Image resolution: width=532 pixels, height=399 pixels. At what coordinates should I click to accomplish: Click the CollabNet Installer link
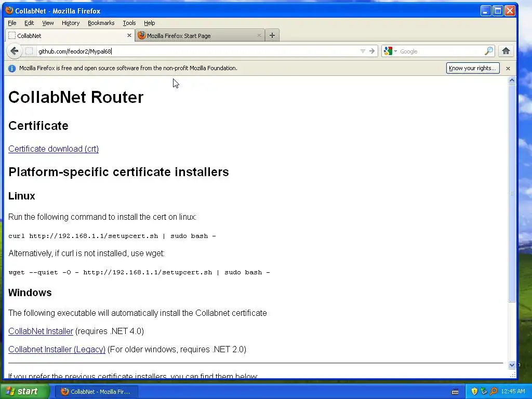click(41, 331)
